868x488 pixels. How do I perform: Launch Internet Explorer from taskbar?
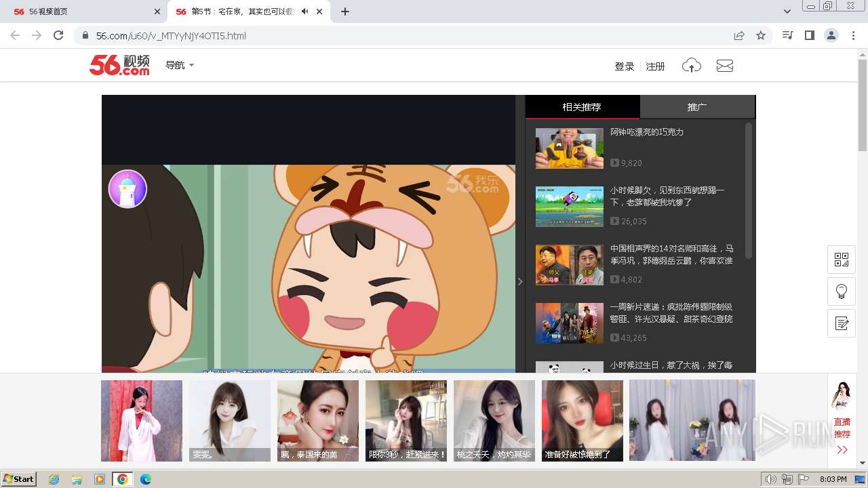point(54,479)
